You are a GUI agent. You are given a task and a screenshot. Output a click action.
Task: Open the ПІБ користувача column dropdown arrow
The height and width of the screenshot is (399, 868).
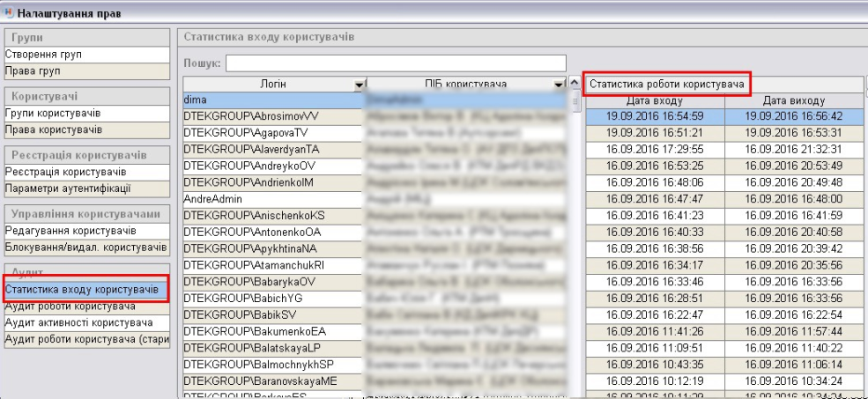pos(560,85)
